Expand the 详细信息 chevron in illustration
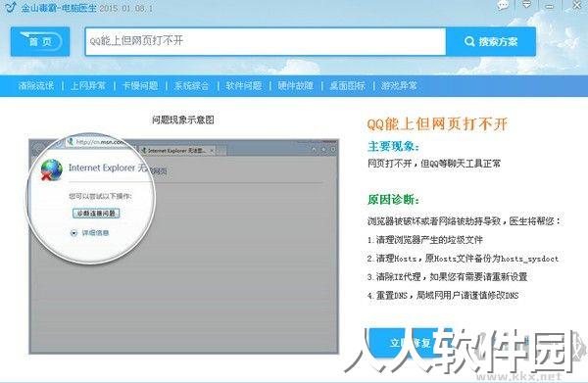The image size is (588, 383). point(73,233)
